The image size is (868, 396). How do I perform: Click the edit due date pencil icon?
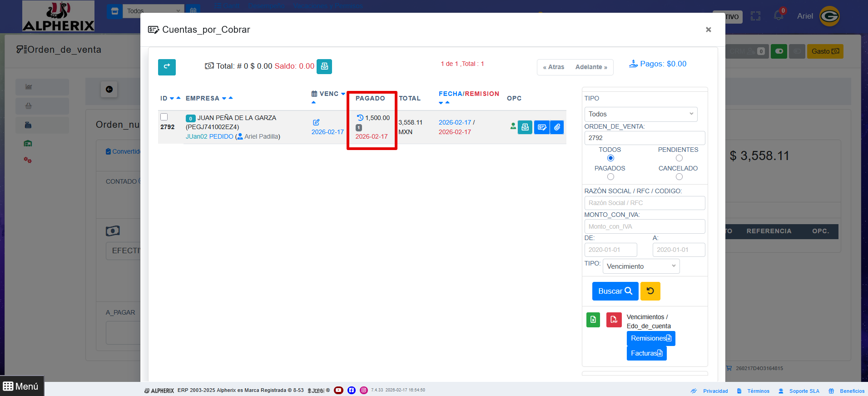316,122
